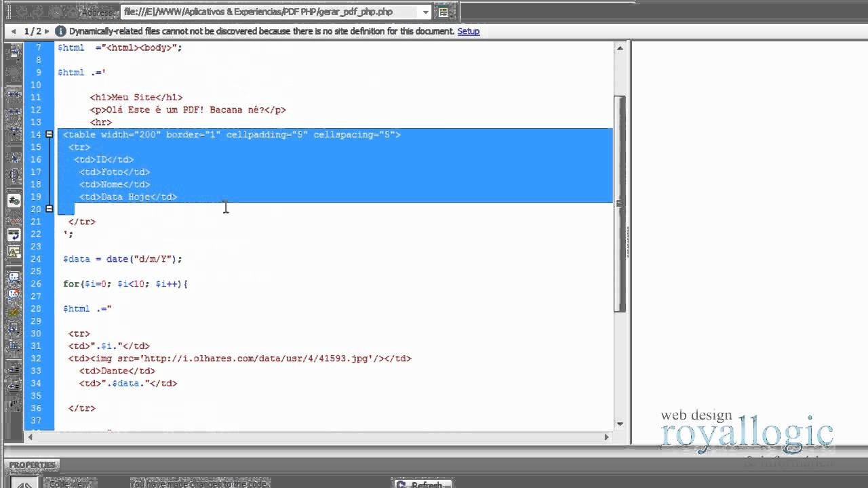Click line number 26 in the gutter
This screenshot has width=868, height=488.
36,284
